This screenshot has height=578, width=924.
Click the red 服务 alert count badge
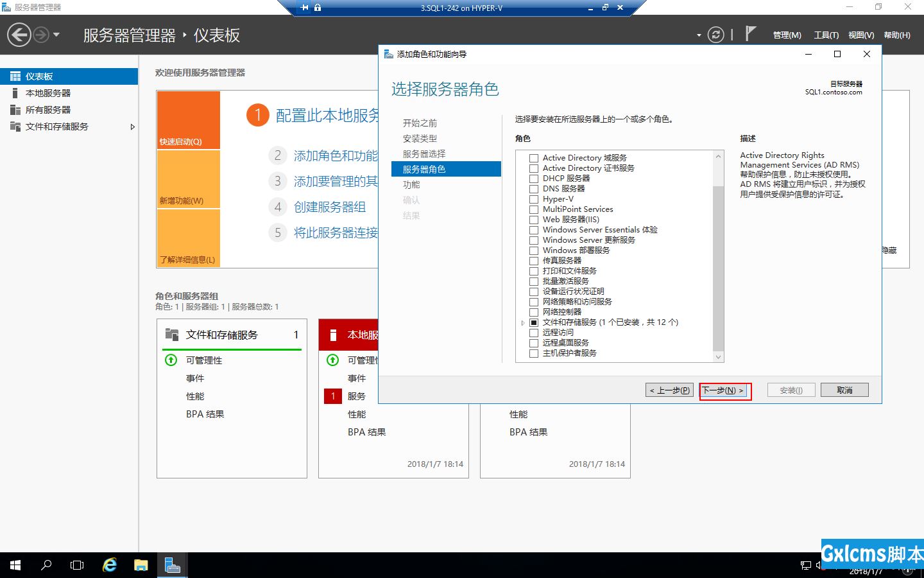pos(333,396)
